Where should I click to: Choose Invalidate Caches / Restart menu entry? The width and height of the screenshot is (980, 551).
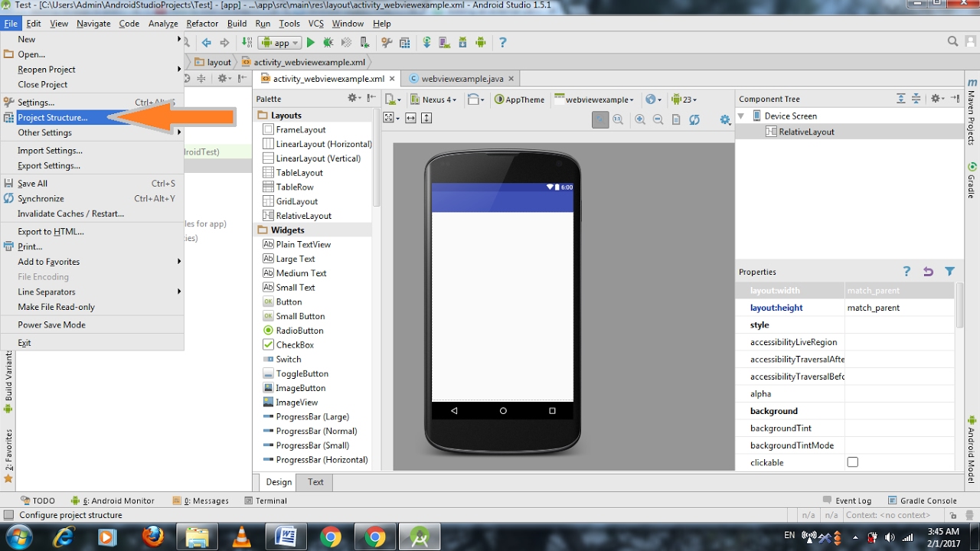point(92,214)
